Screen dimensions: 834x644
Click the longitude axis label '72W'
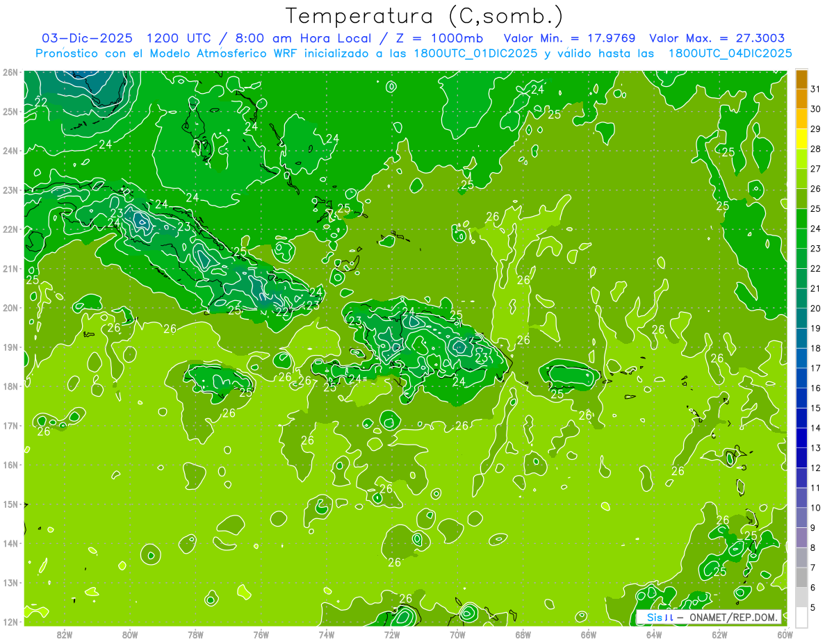[392, 634]
